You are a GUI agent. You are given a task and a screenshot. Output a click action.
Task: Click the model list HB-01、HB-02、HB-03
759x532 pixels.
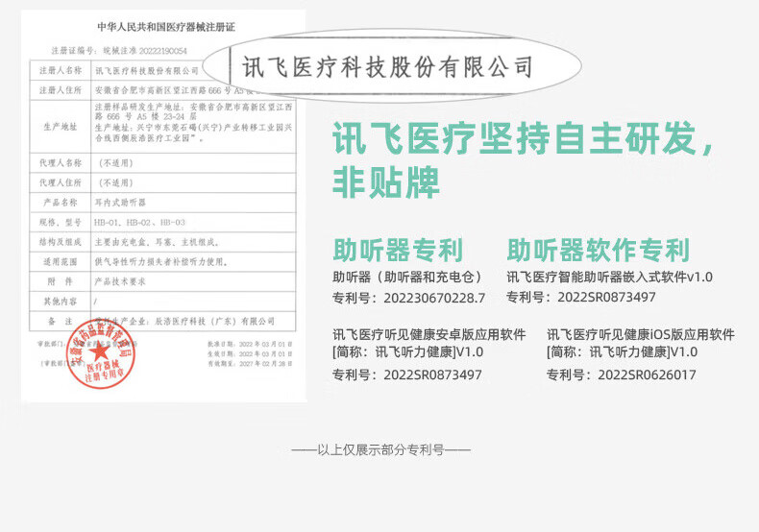(140, 223)
